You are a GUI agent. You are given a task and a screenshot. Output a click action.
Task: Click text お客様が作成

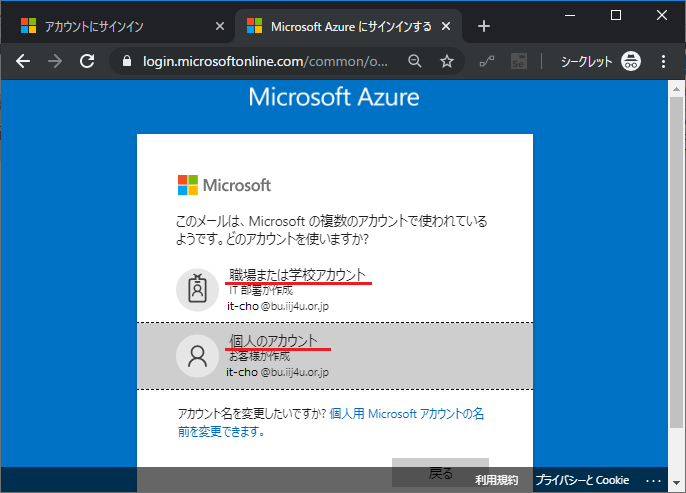[259, 356]
